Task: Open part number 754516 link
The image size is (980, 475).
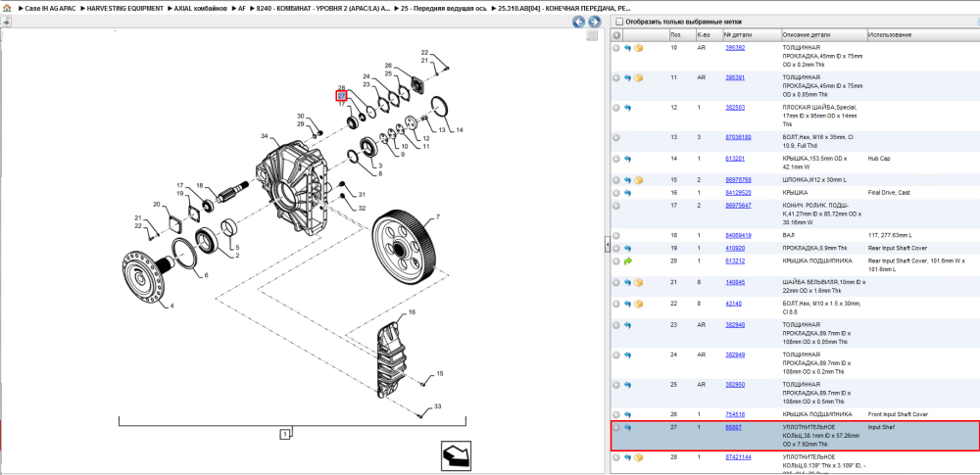Action: click(x=735, y=414)
